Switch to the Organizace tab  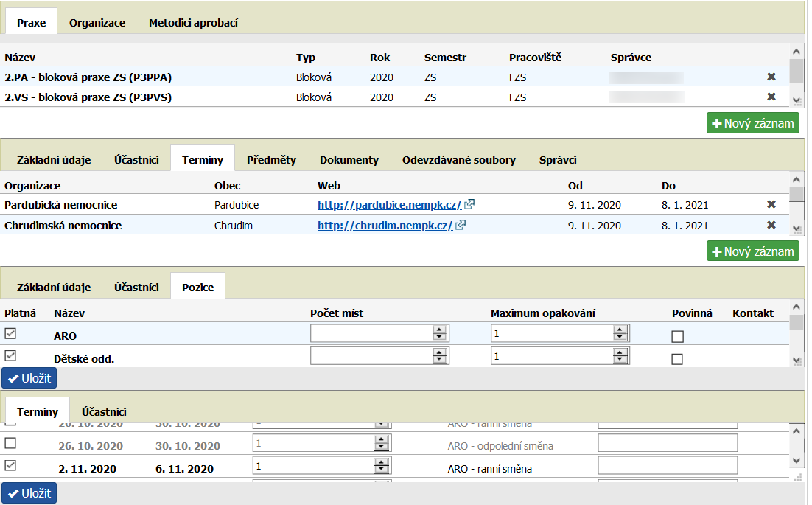click(x=97, y=22)
